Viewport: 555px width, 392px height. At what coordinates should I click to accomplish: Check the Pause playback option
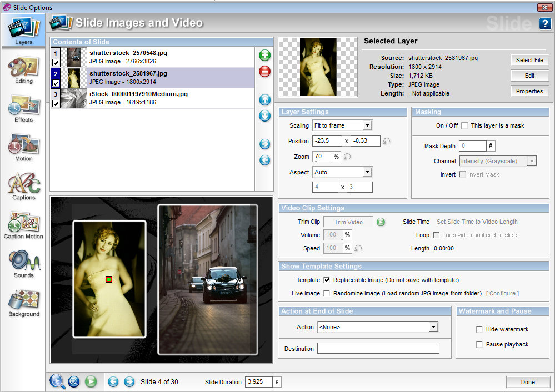click(x=479, y=344)
